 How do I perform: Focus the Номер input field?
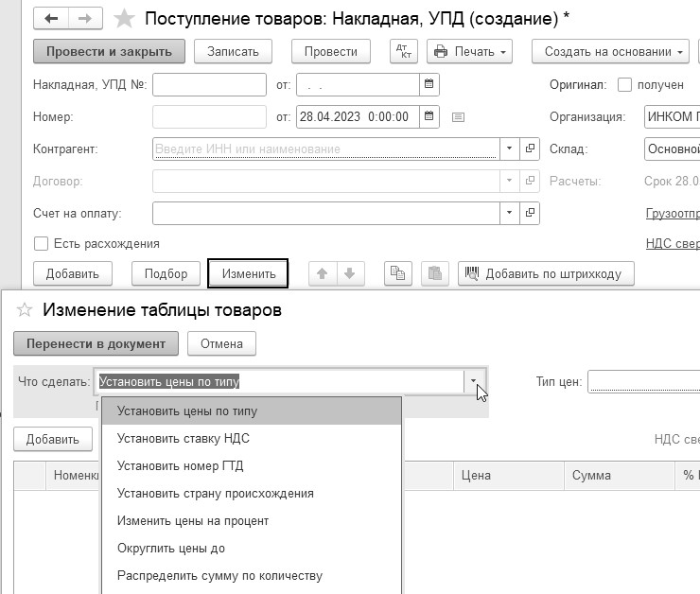(209, 116)
